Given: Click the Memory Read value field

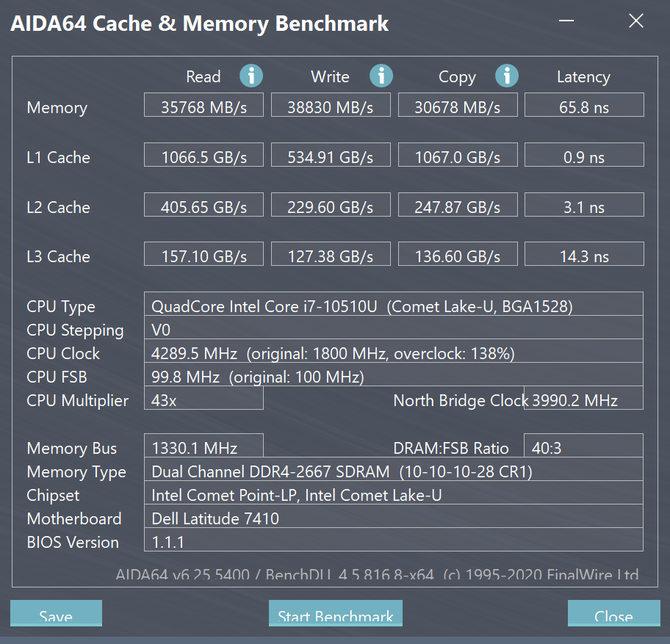Looking at the screenshot, I should [203, 106].
